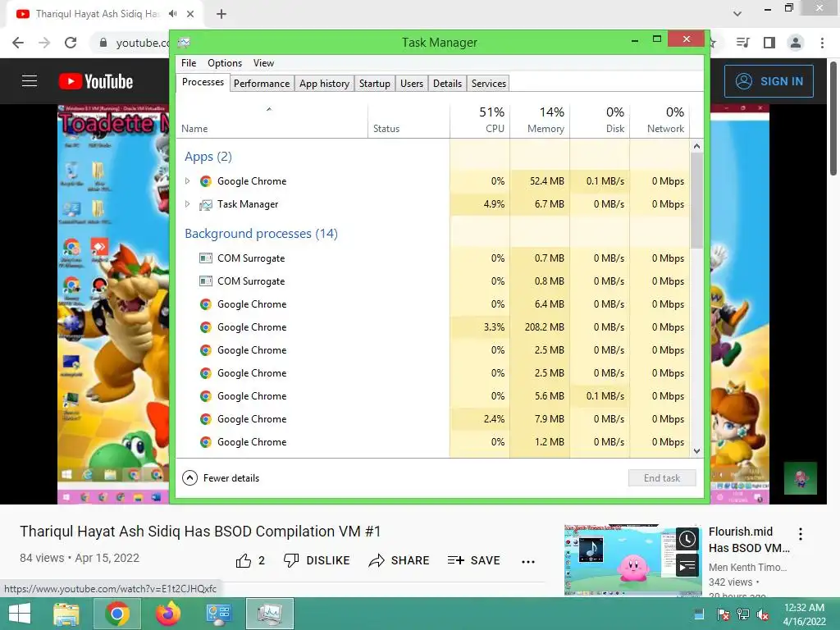Click the SHARE arrow button

pyautogui.click(x=399, y=560)
